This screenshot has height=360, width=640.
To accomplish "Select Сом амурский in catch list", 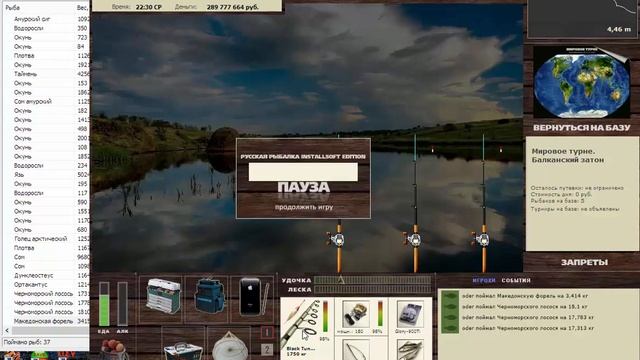I will pyautogui.click(x=33, y=101).
